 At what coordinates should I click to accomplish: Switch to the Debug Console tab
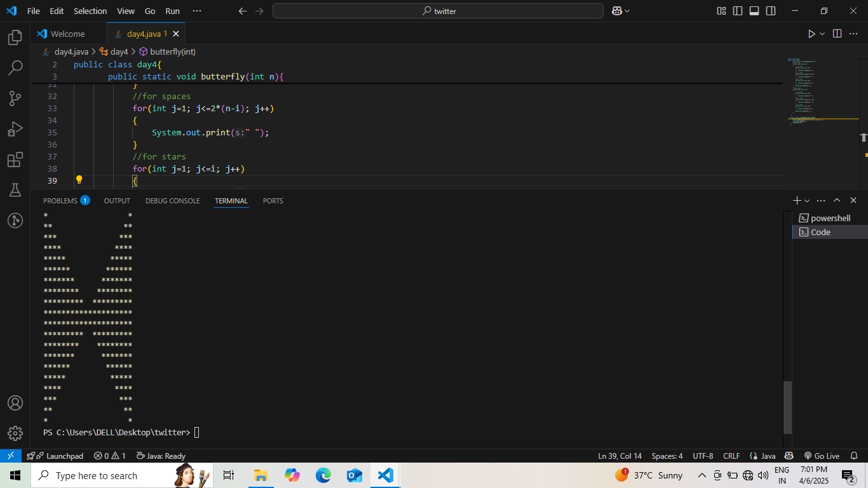click(172, 201)
